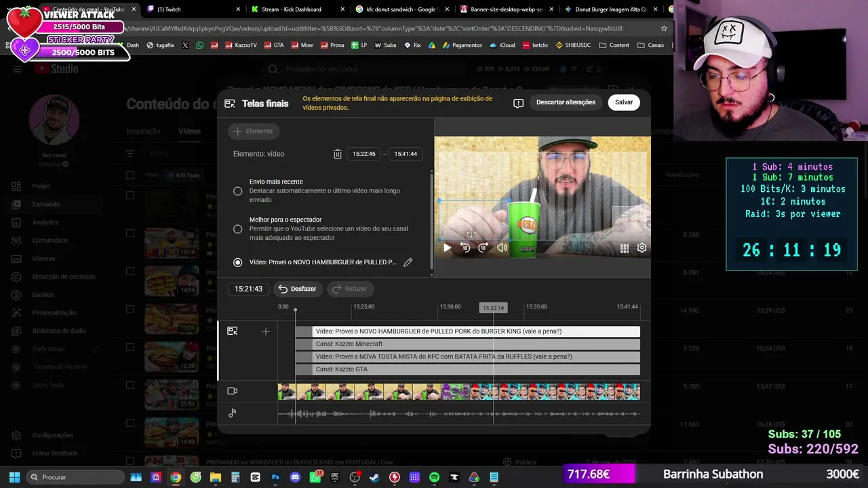Select the TOSTA MISTA video timeline element

point(467,357)
